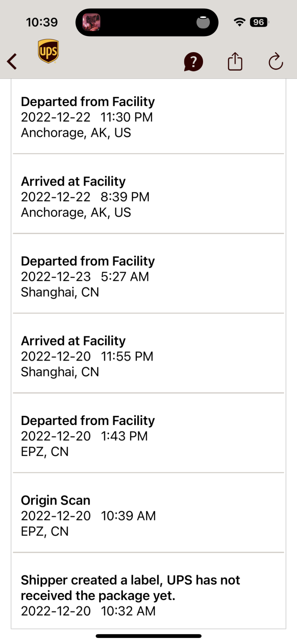297x644 pixels.
Task: Refresh the tracking page
Action: point(276,61)
